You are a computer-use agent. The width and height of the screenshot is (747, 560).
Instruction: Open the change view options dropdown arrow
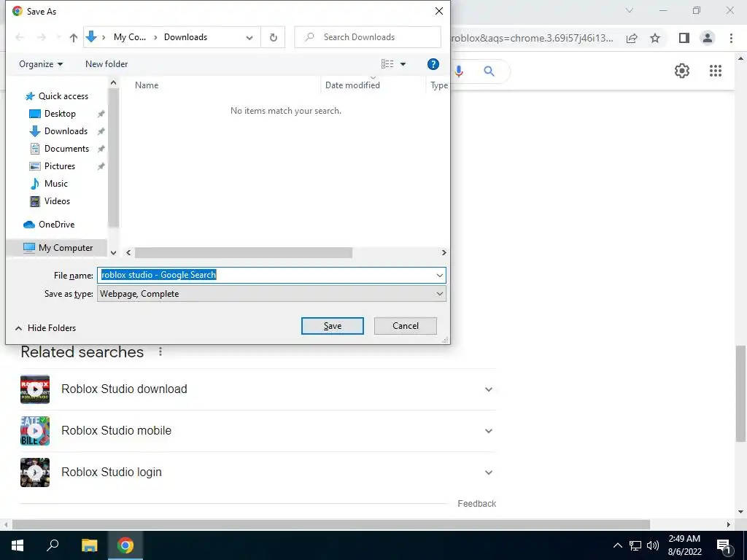pyautogui.click(x=403, y=64)
